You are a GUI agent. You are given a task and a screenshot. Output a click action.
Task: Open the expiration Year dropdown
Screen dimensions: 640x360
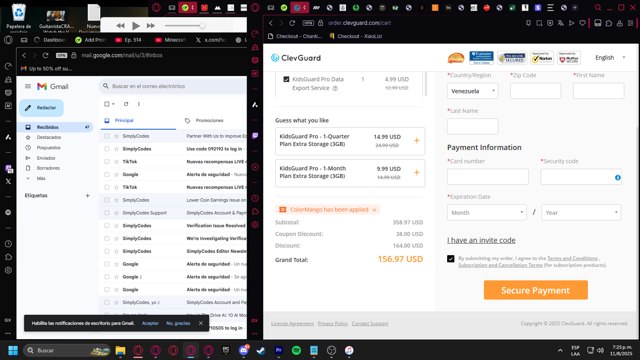pyautogui.click(x=581, y=213)
